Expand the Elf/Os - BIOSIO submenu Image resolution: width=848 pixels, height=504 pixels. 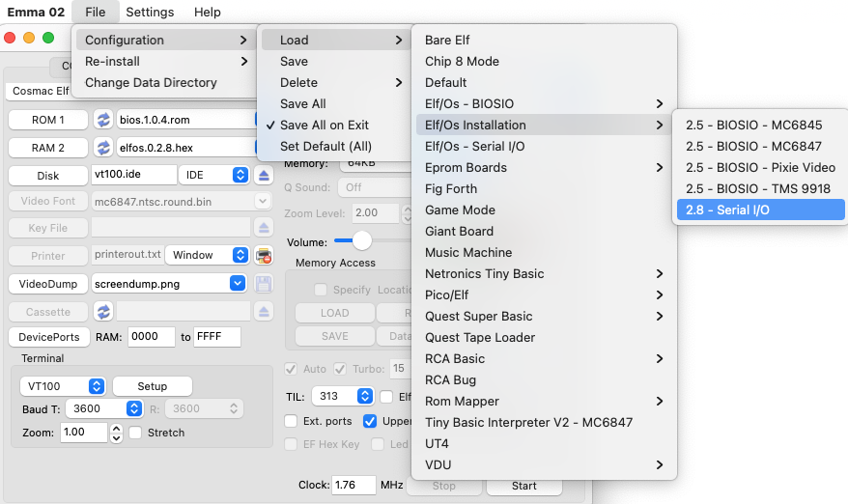tap(544, 104)
